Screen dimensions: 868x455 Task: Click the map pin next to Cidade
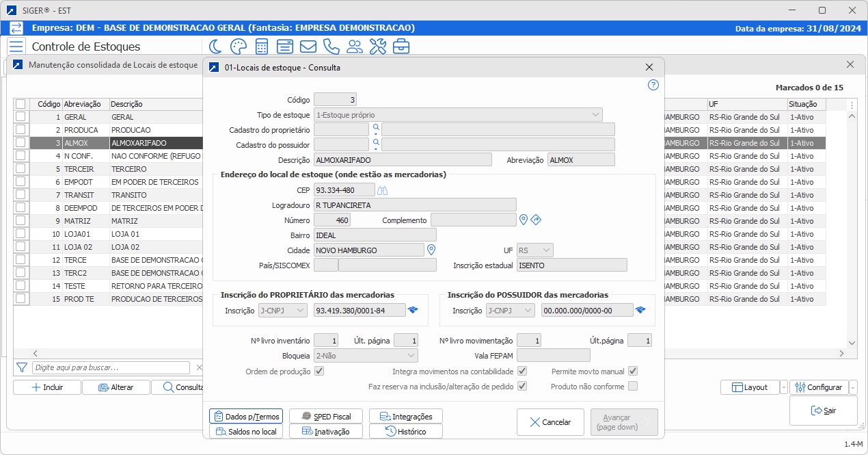click(x=431, y=250)
